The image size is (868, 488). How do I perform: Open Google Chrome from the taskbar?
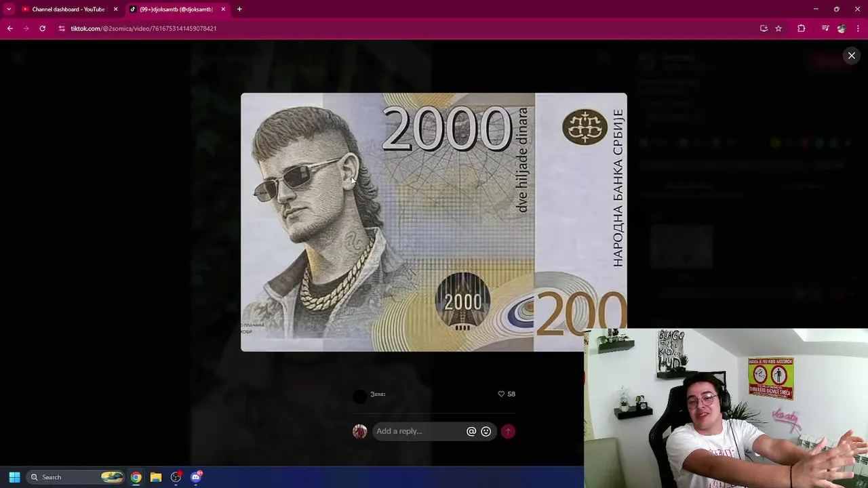point(136,477)
